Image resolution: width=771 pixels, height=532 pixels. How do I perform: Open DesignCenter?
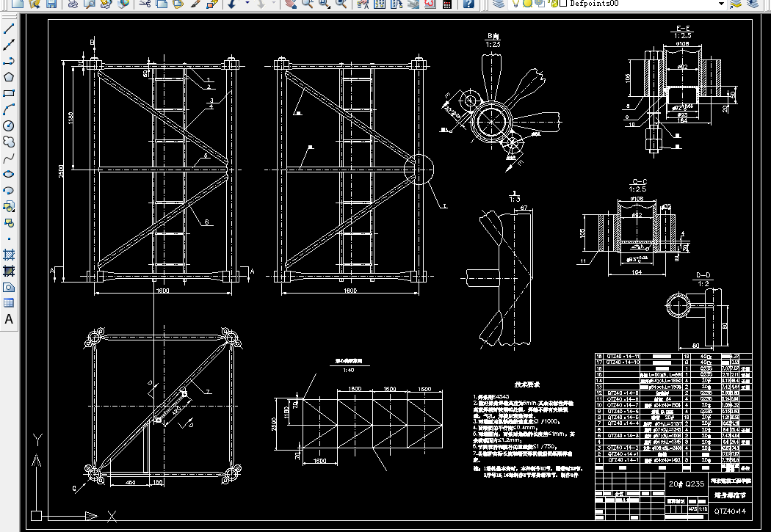[380, 4]
